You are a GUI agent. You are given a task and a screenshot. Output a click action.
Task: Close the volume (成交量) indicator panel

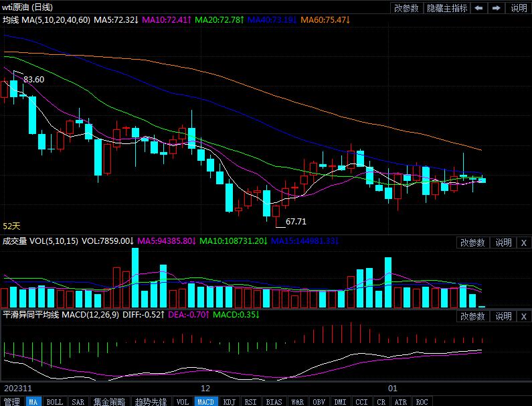point(523,243)
